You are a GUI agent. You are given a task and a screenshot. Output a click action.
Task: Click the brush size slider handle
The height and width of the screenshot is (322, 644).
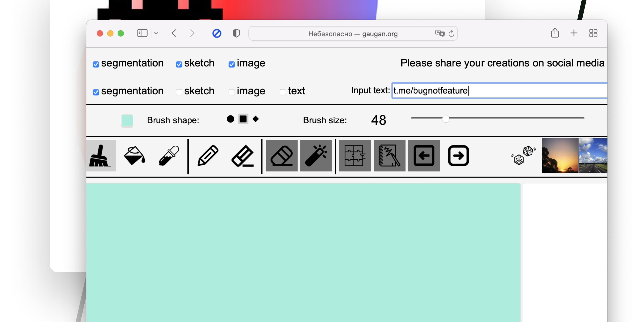click(x=445, y=119)
